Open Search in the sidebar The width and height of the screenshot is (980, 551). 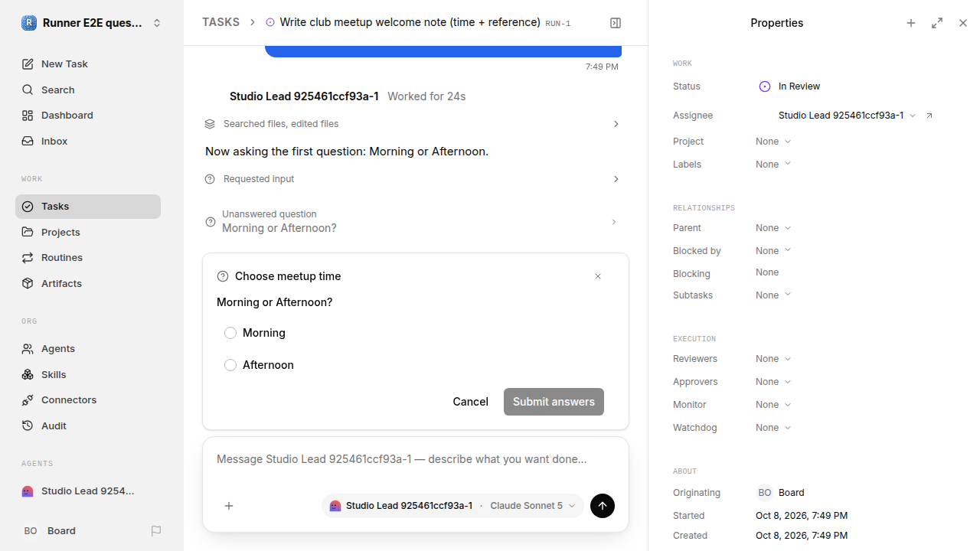pyautogui.click(x=88, y=90)
